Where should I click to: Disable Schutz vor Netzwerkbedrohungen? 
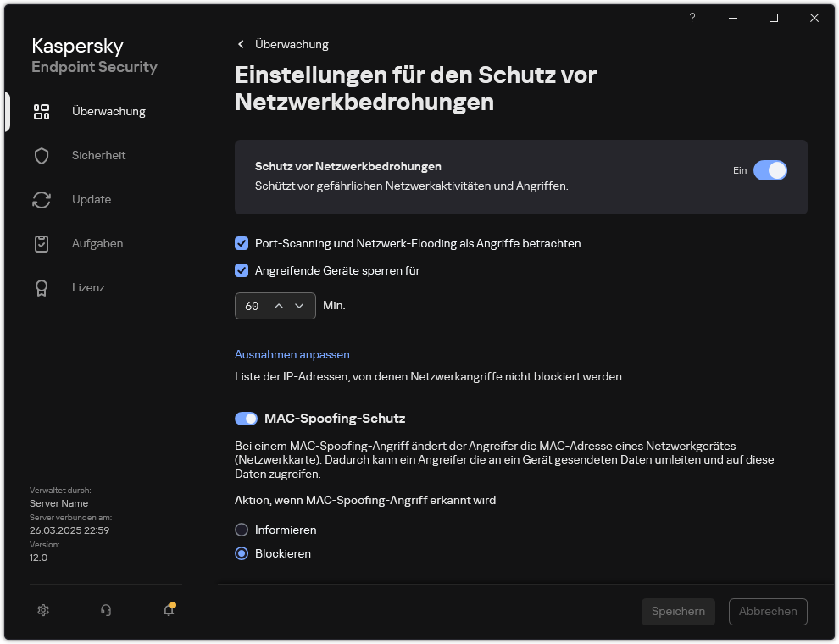click(x=770, y=170)
